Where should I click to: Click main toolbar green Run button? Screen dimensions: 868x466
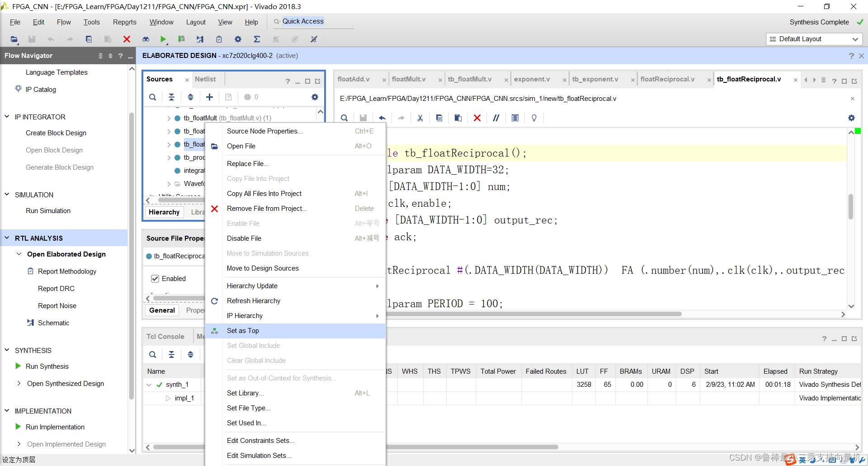point(163,39)
